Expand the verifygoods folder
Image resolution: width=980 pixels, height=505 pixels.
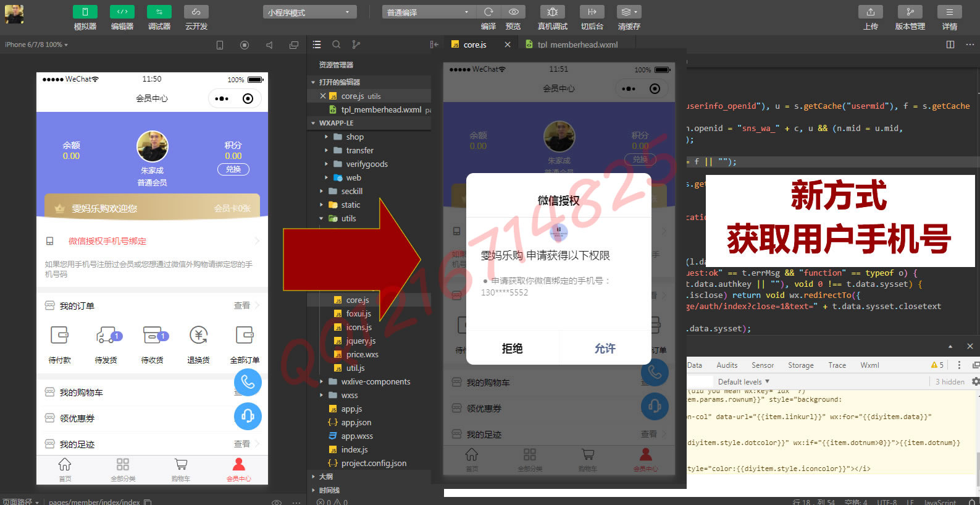click(367, 164)
